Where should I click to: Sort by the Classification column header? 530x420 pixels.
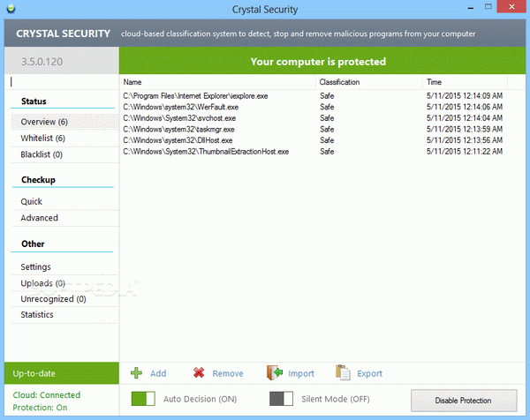point(369,82)
